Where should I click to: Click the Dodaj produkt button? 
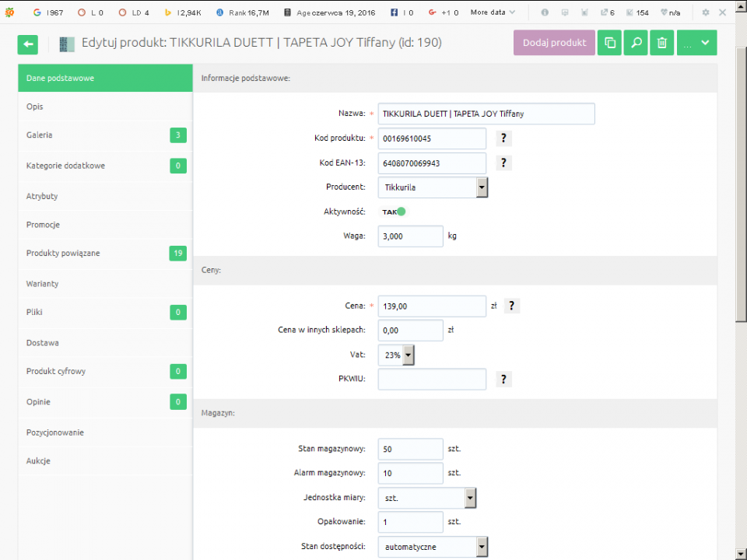(x=554, y=43)
